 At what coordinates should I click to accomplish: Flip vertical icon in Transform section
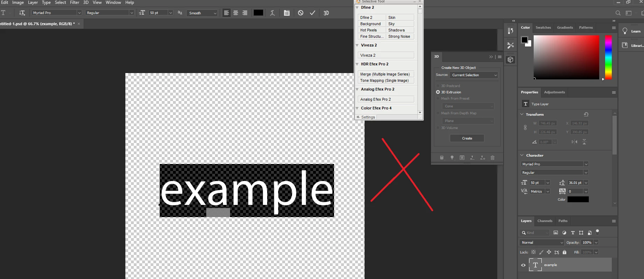(584, 142)
